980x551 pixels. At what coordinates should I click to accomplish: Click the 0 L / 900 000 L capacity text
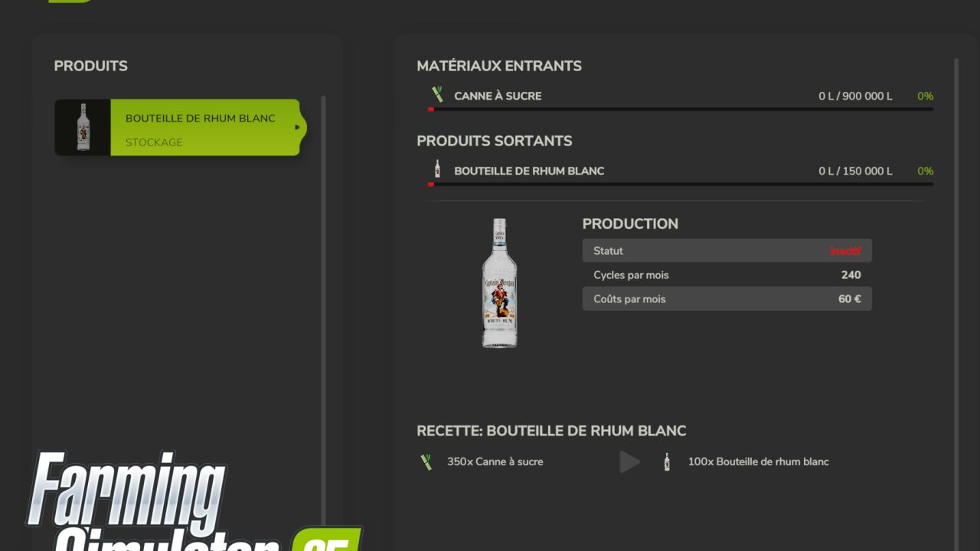click(855, 96)
